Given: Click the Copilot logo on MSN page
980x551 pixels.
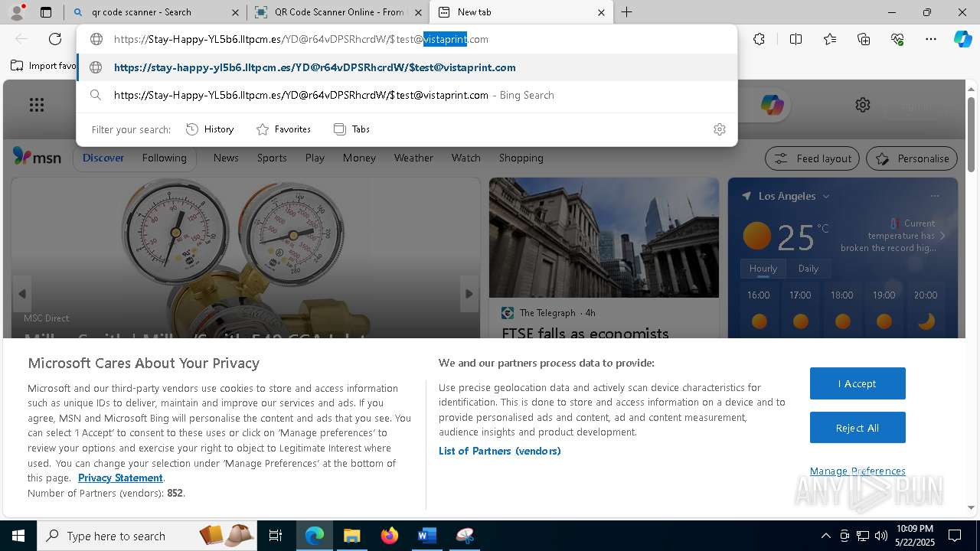Looking at the screenshot, I should tap(772, 105).
